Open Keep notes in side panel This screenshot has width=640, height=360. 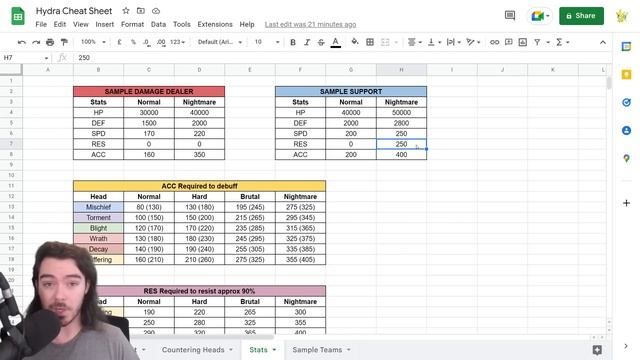tap(626, 74)
